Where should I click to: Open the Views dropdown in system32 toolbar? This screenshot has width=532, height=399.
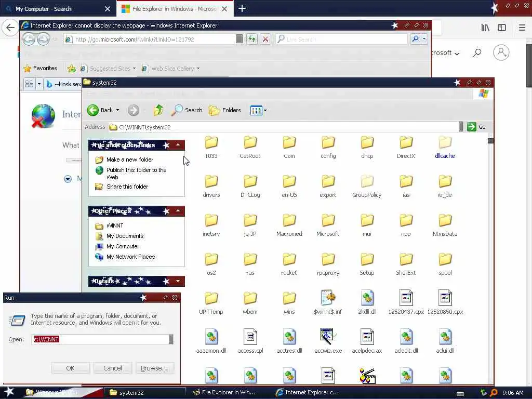[258, 110]
